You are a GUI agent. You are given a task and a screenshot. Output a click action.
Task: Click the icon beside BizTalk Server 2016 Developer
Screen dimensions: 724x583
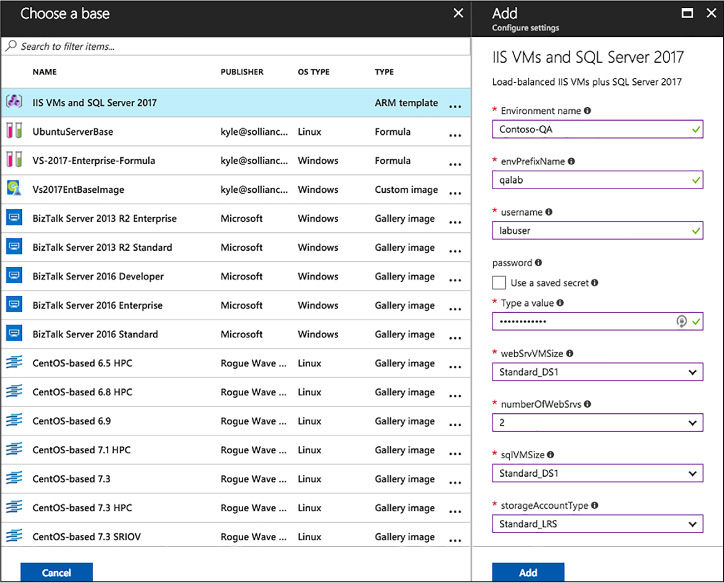tap(14, 276)
